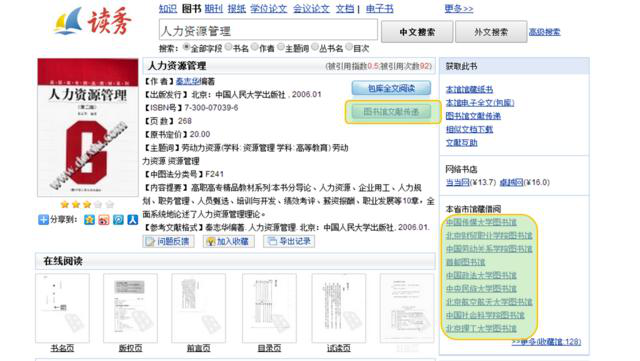This screenshot has width=640, height=361.
Task: Click the Duxiu sailboat logo
Action: [x=68, y=22]
